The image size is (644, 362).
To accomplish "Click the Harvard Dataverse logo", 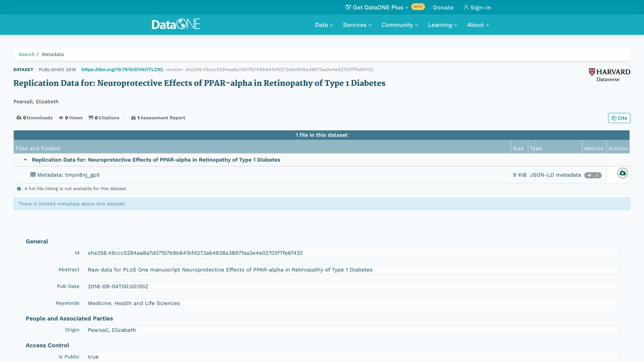I will [609, 75].
